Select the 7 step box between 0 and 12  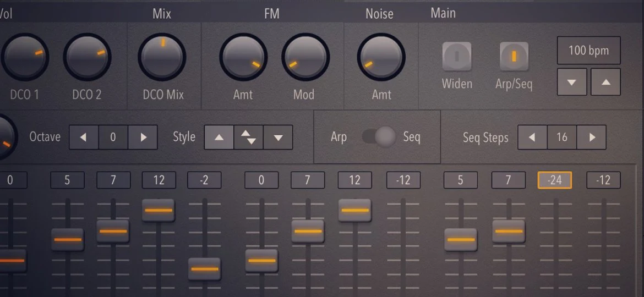[x=308, y=180]
